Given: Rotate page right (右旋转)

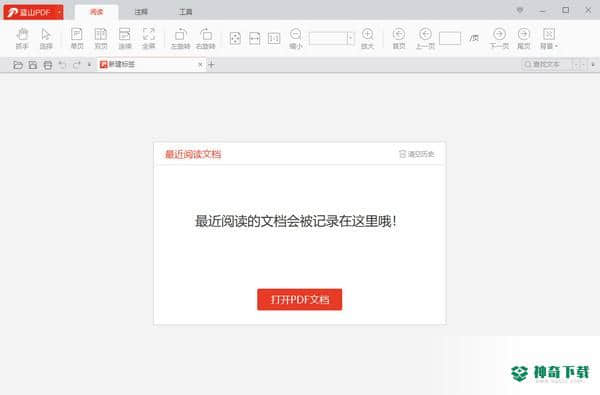Looking at the screenshot, I should pyautogui.click(x=205, y=38).
